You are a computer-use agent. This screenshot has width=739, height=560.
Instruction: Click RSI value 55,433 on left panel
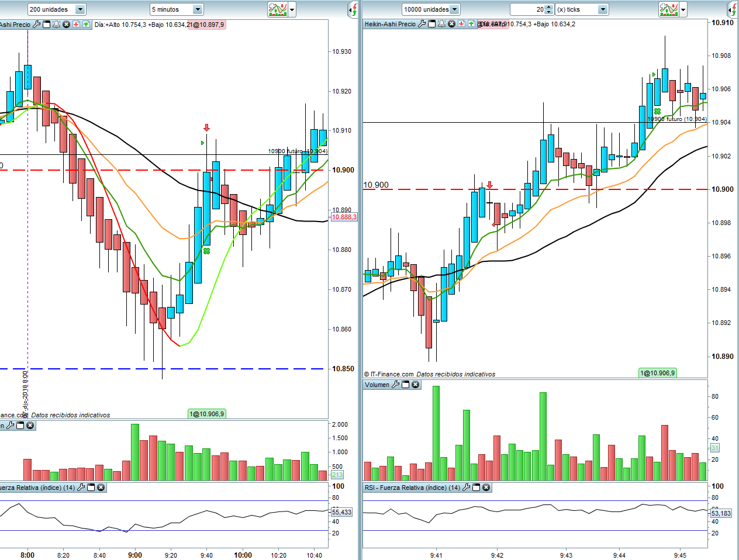coord(341,512)
